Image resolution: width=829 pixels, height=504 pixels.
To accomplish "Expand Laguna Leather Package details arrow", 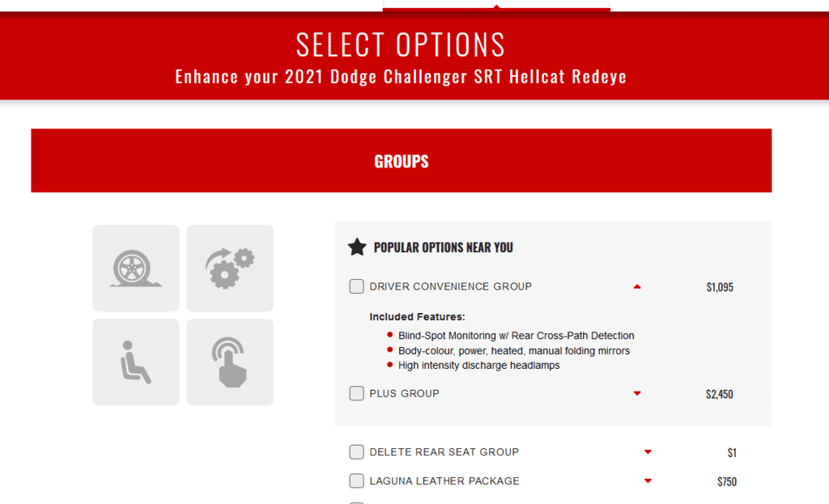I will coord(648,481).
